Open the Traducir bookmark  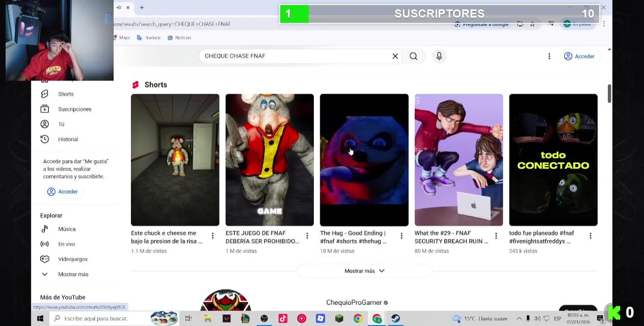149,38
